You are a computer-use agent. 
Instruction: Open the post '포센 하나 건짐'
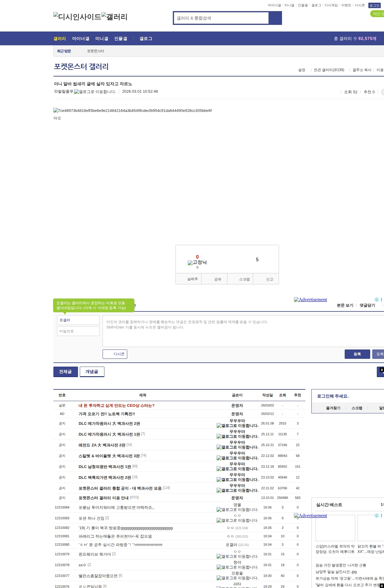[x=91, y=518]
